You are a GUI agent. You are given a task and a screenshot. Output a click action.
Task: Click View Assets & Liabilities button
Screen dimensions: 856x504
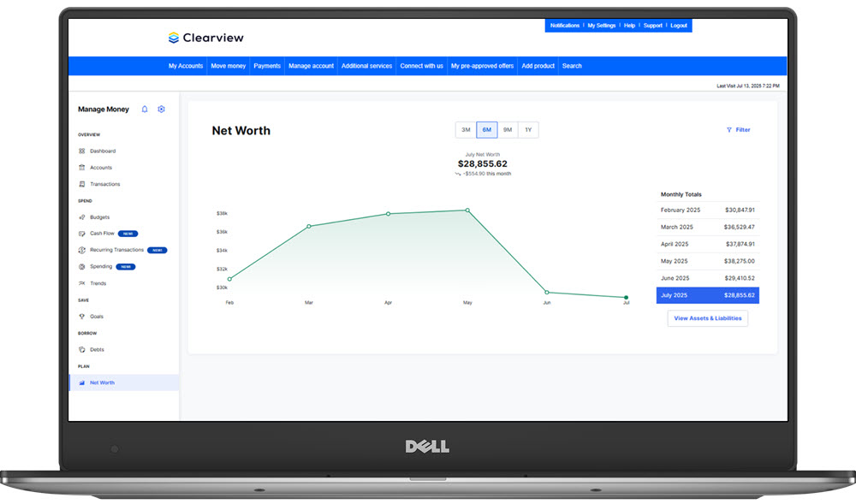708,318
